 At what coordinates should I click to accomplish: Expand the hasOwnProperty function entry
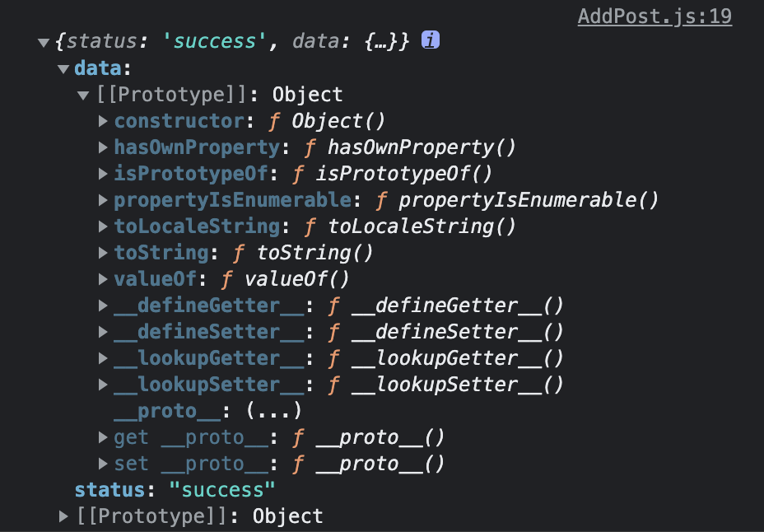103,147
